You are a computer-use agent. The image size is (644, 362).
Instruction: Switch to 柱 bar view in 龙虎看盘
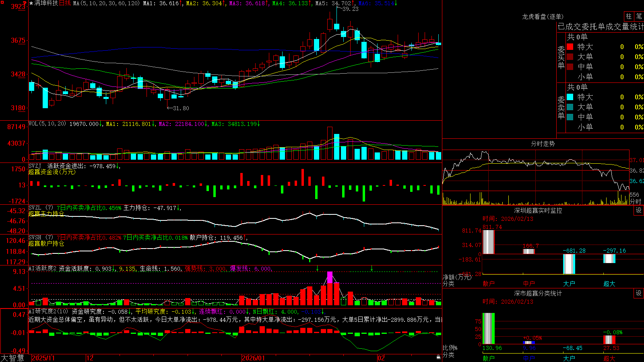click(629, 16)
